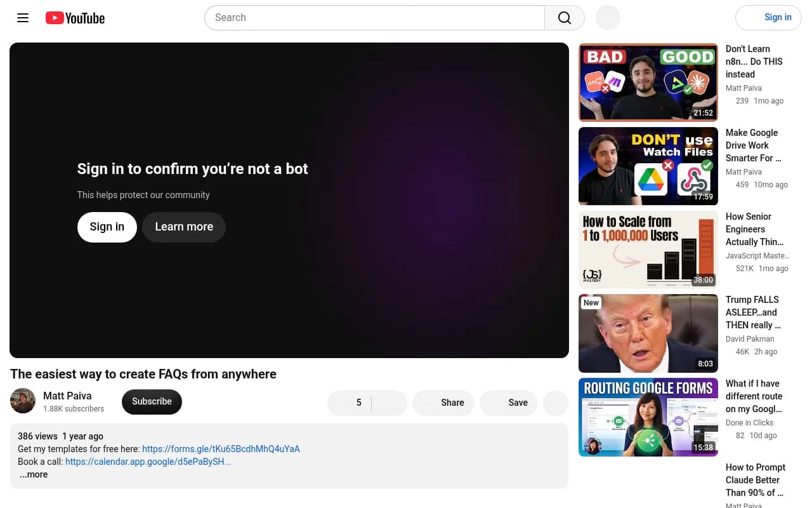Open "How Senior Engineers Actually Thin…" title
The image size is (812, 508).
(755, 229)
